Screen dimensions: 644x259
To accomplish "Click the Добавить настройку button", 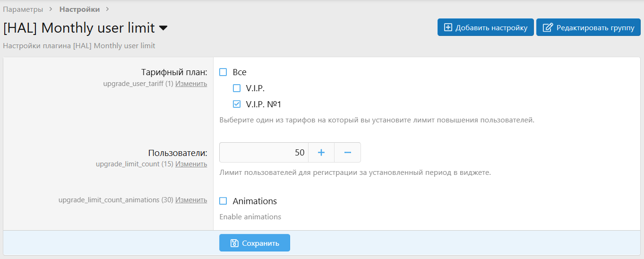I will [485, 27].
